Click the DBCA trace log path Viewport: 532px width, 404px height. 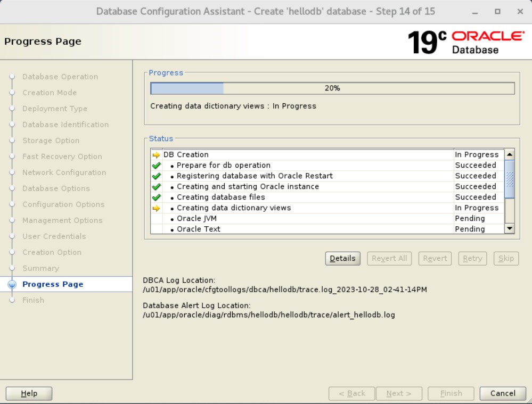(x=285, y=290)
